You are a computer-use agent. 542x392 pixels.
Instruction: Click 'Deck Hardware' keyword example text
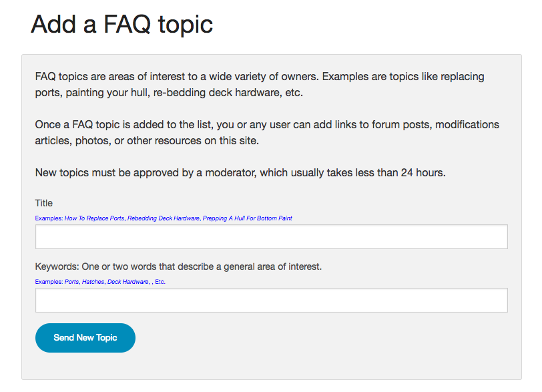pyautogui.click(x=128, y=282)
